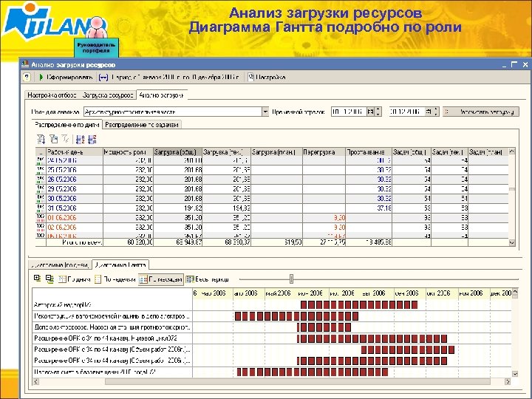This screenshot has width=532, height=399.
Task: Click the Gantt vertical scroll down arrow
Action: 515,374
